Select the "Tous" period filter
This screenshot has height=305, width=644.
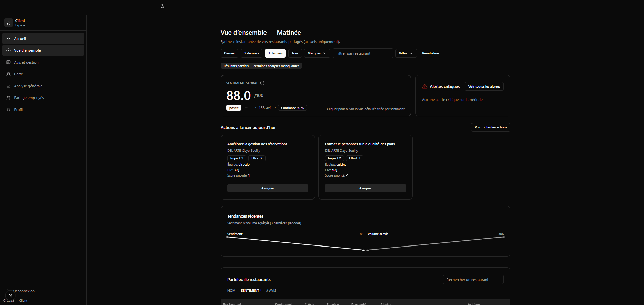(295, 53)
